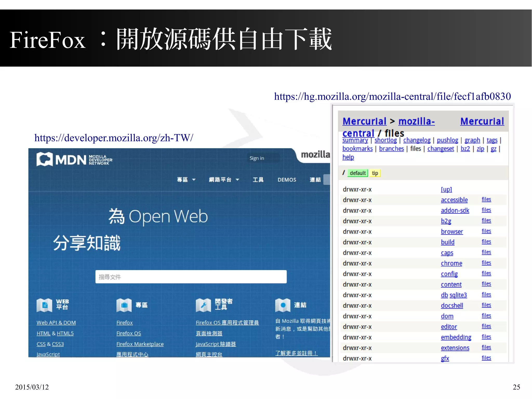Screen dimensions: 532x399
Task: Expand the 專區 dropdown menu
Action: (186, 180)
